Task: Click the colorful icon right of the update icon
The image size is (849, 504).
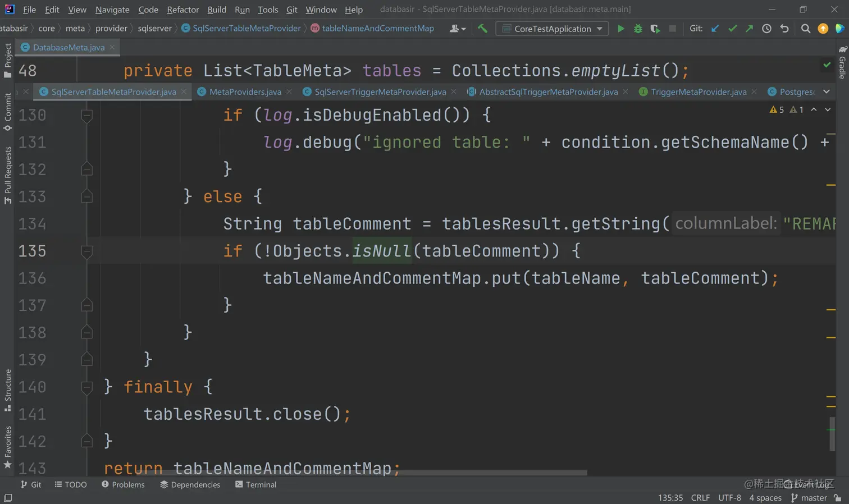Action: pos(840,29)
